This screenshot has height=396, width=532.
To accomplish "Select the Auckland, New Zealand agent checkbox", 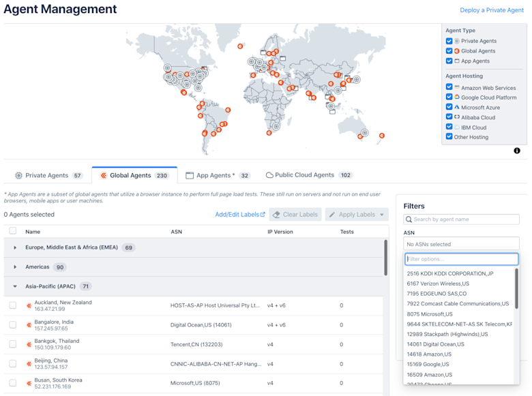I will coord(13,305).
